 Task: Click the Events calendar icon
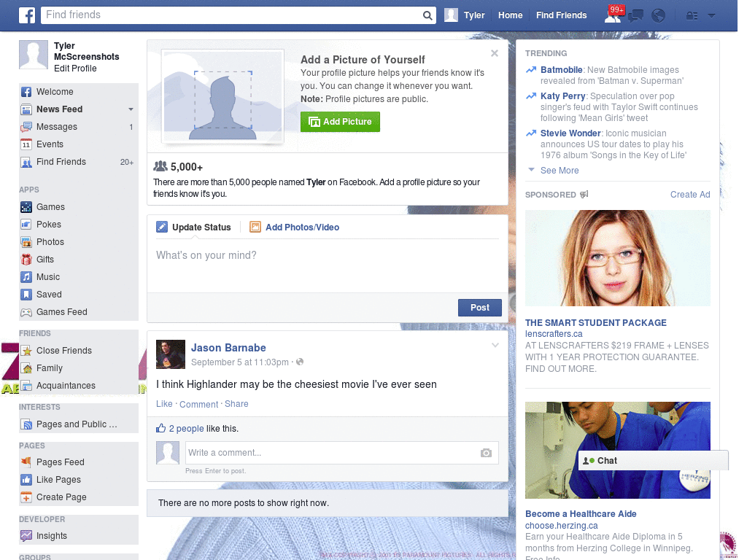[x=26, y=145]
